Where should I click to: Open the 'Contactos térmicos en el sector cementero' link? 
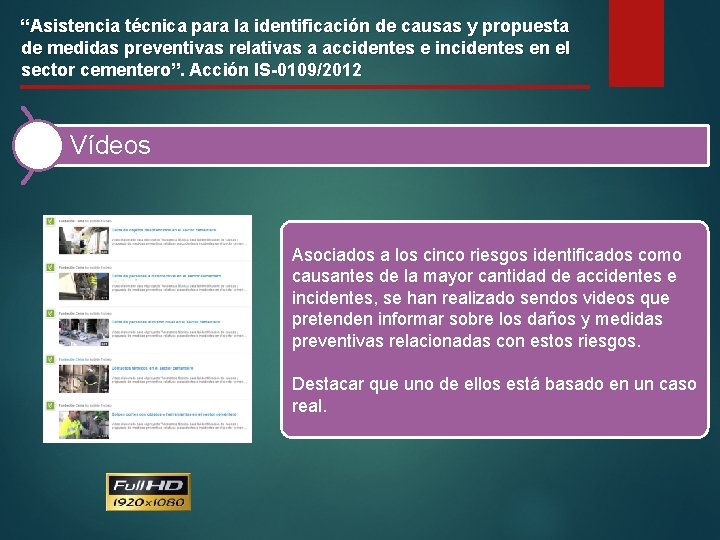point(152,368)
